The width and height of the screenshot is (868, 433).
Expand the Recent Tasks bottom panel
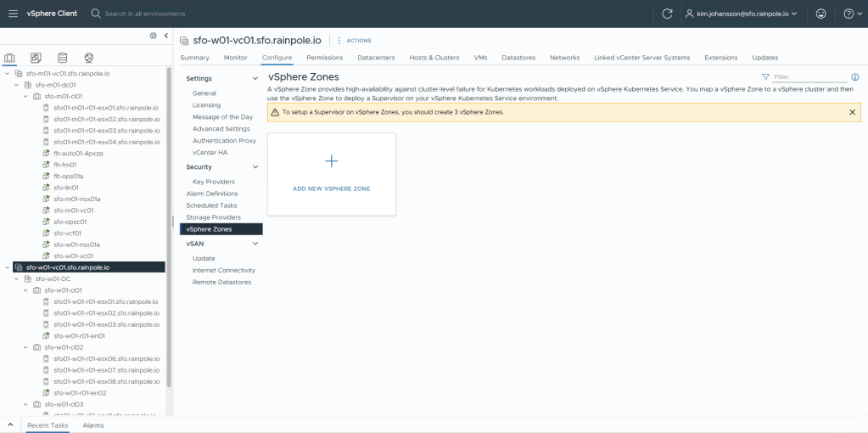point(10,425)
